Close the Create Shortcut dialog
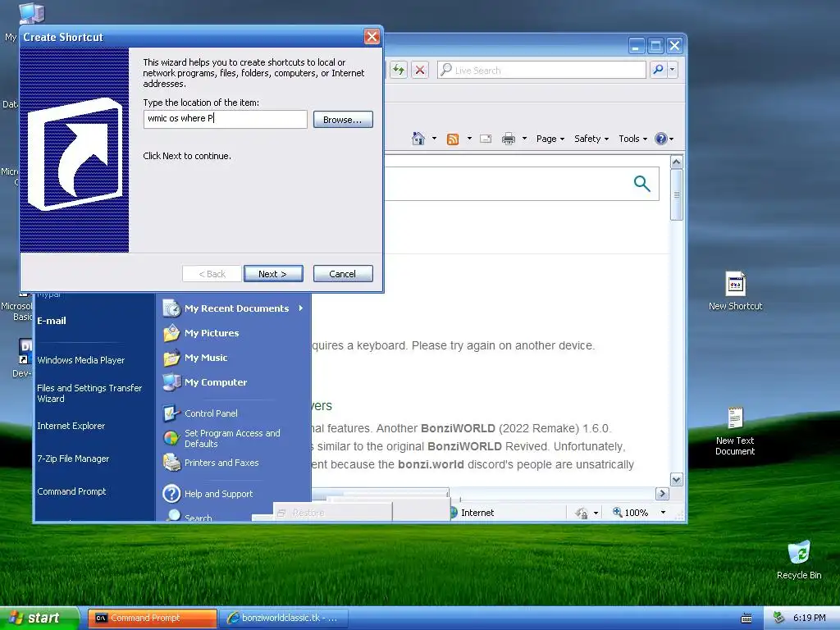This screenshot has height=630, width=840. [x=372, y=37]
